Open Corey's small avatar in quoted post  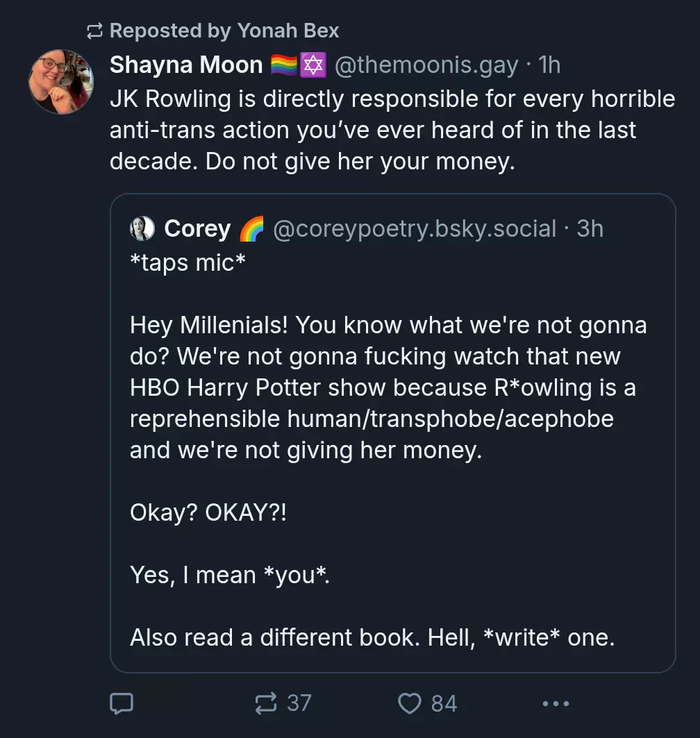[x=142, y=228]
